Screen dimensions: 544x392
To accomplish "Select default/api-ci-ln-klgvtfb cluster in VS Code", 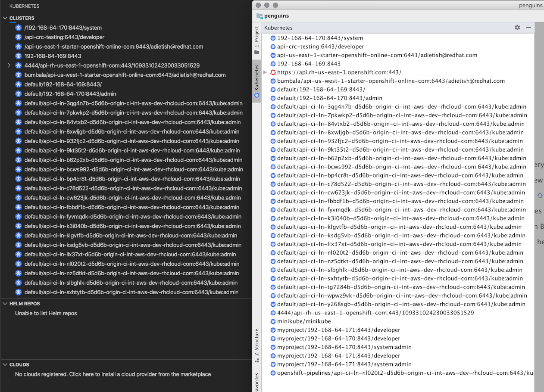I will (x=131, y=236).
